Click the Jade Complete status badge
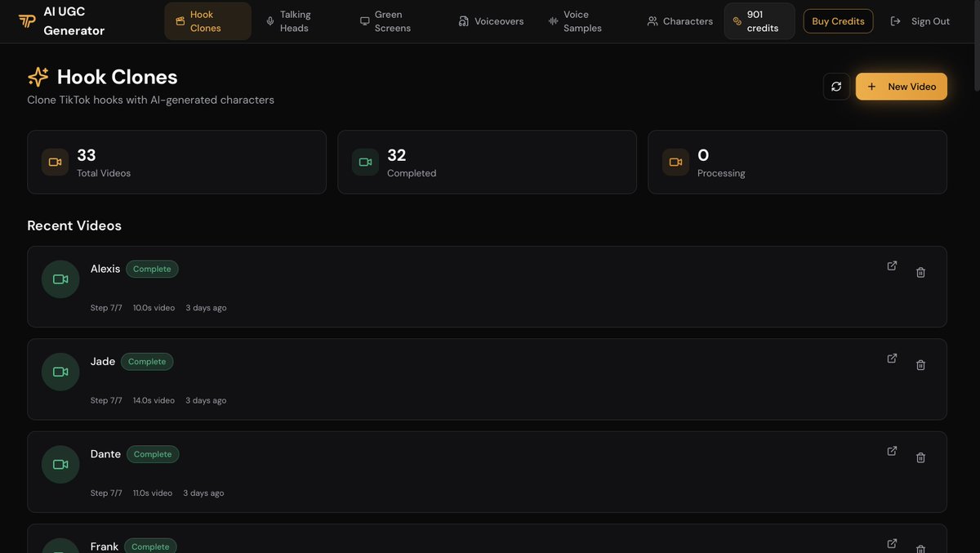 147,361
